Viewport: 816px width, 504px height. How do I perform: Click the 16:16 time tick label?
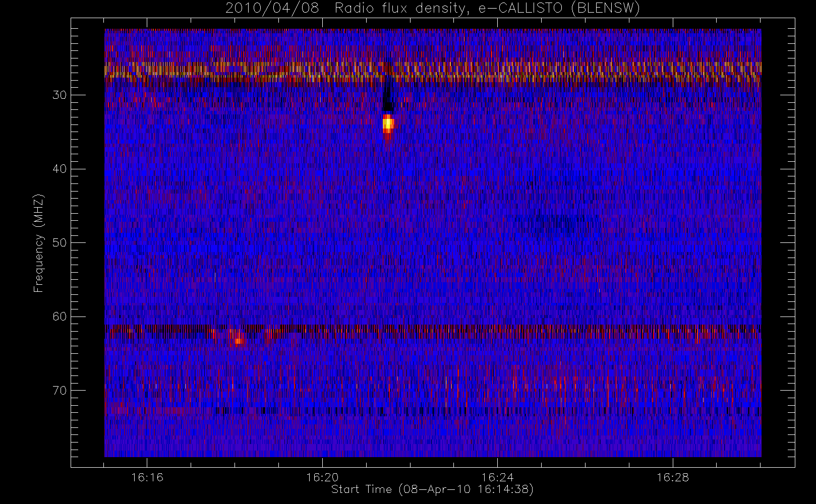147,477
